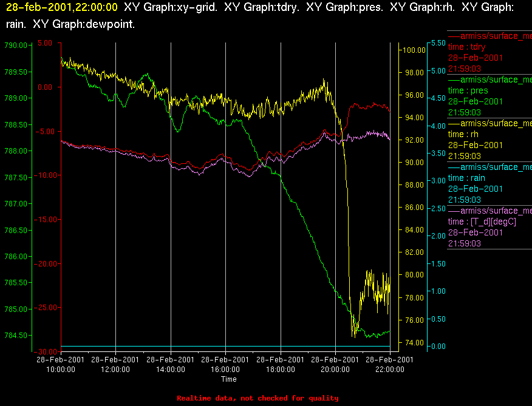Click the green 785.00 pressure axis label
The width and height of the screenshot is (532, 406).
coord(16,310)
